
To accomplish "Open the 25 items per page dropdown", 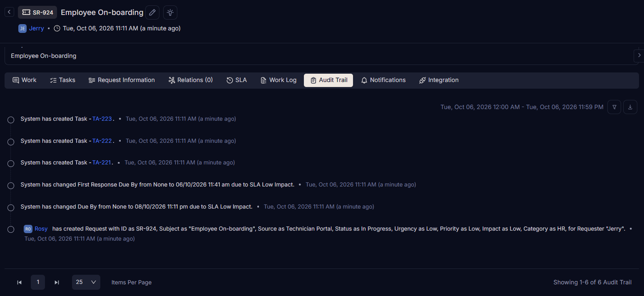I will click(x=86, y=282).
